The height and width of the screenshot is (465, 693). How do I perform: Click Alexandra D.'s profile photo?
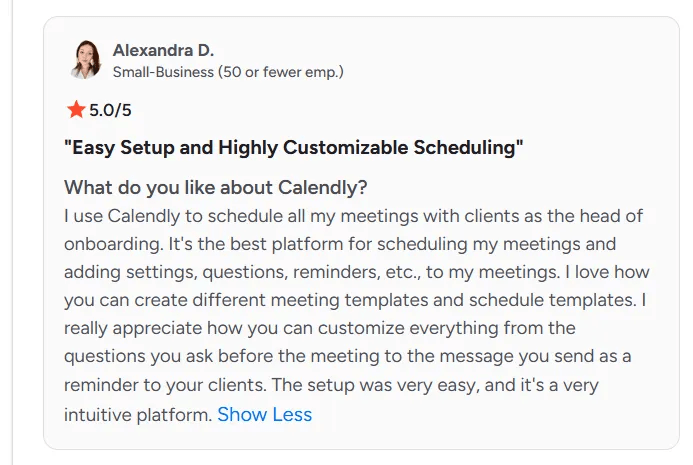coord(86,60)
